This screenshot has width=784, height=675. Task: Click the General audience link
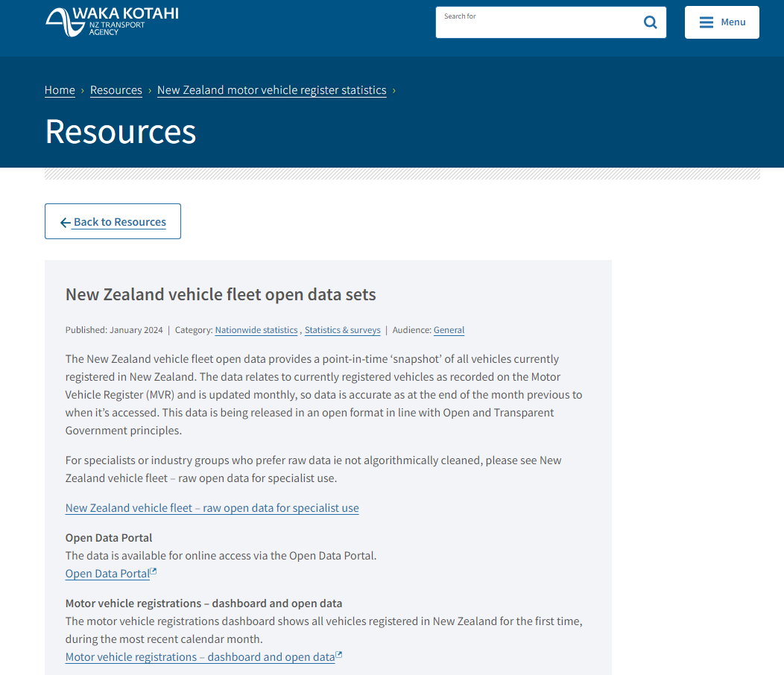click(449, 330)
